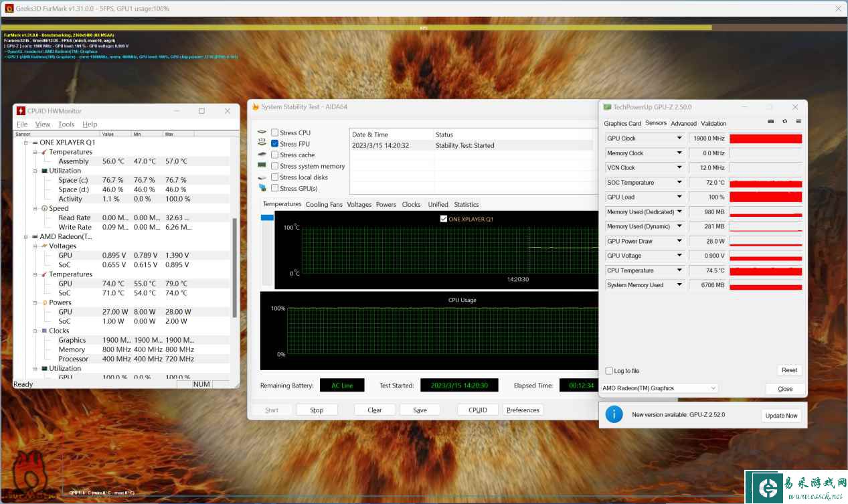848x504 pixels.
Task: Open GPU Clock sensor dropdown arrow
Action: [679, 139]
